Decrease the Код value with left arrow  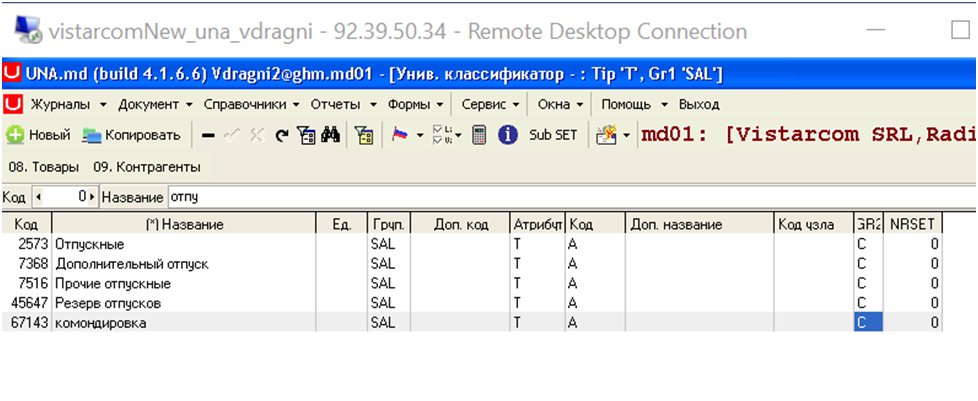click(39, 197)
